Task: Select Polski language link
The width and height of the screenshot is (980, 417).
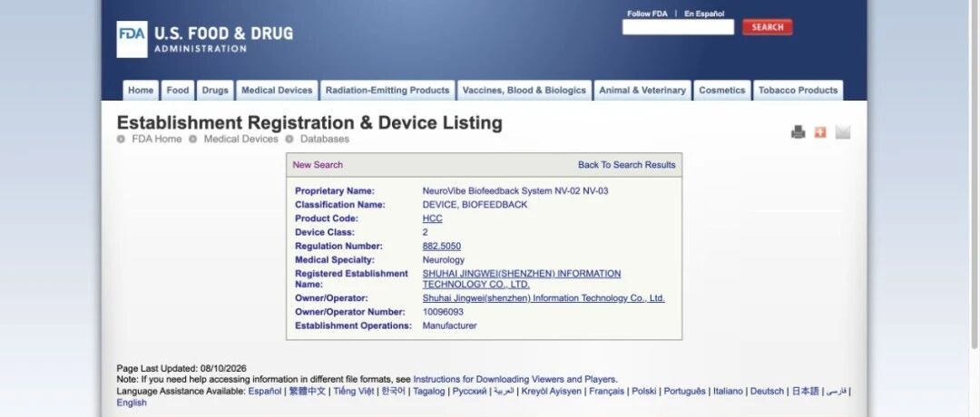Action: click(643, 392)
